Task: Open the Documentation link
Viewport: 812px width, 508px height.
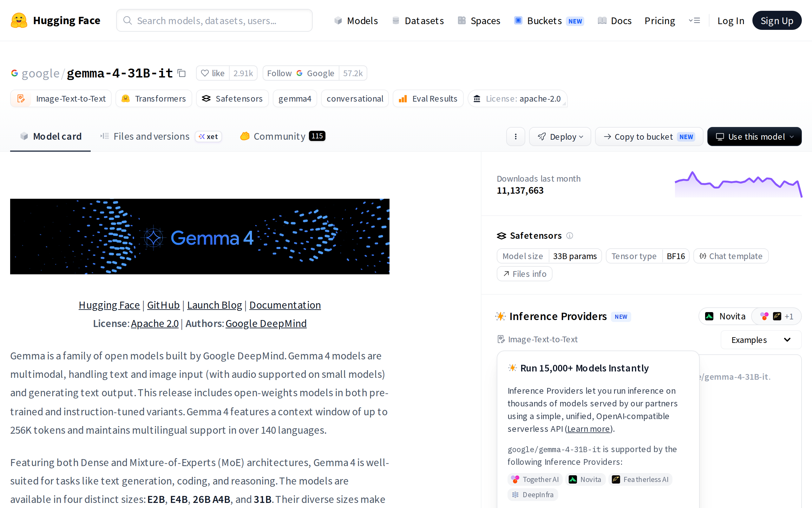Action: pos(285,305)
